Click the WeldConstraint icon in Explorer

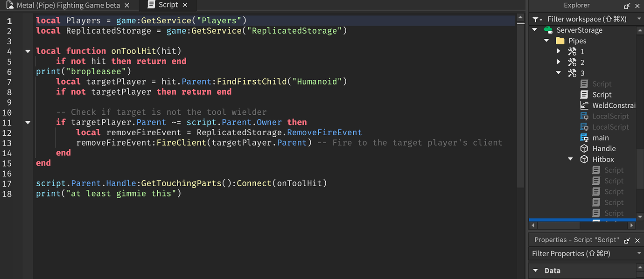pos(584,105)
